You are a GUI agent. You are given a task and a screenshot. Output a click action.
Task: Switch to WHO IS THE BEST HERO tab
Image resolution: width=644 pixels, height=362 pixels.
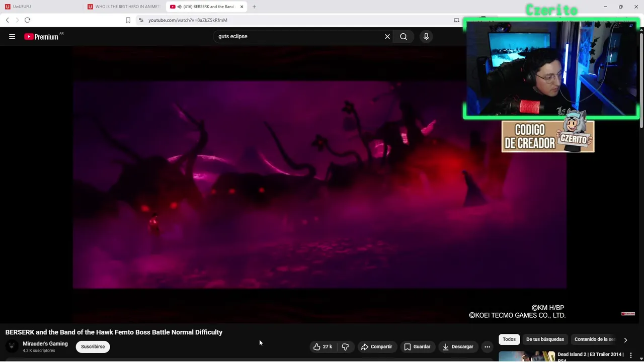click(124, 7)
